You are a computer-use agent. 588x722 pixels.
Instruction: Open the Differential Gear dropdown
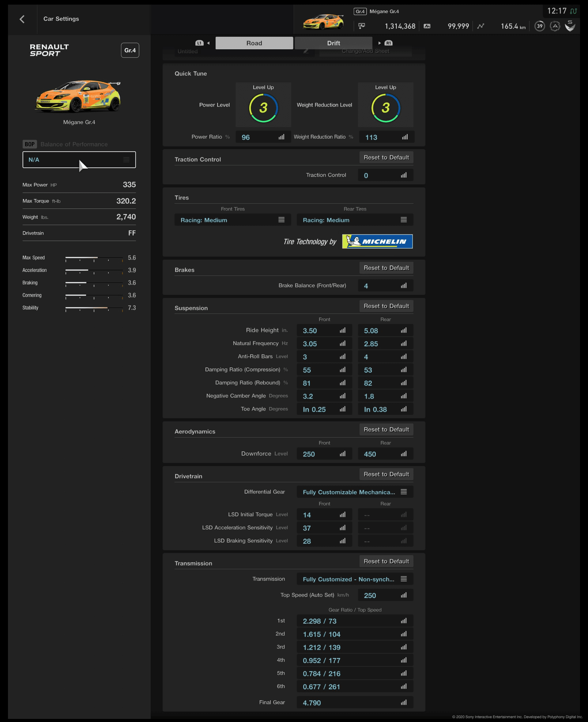coord(355,492)
